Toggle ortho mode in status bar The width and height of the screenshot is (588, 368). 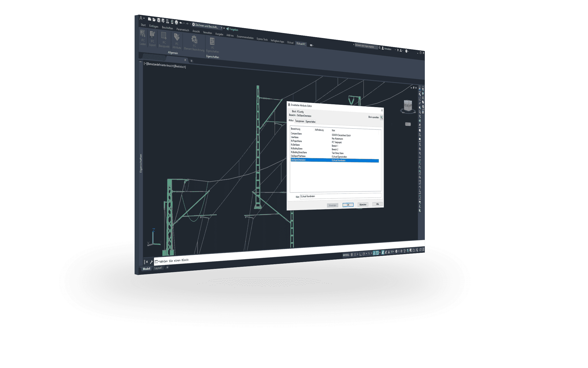[x=360, y=254]
